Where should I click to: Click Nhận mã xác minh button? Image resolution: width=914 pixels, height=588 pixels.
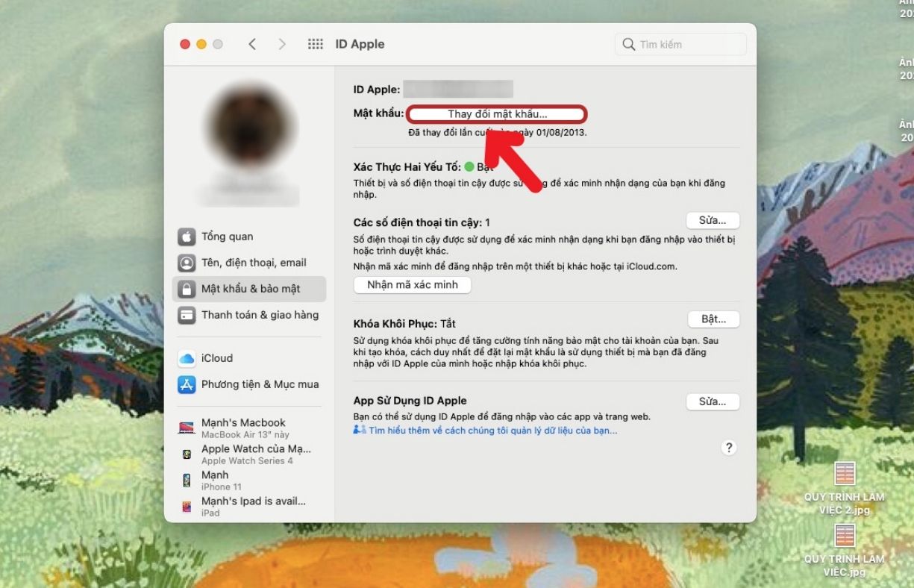click(412, 285)
